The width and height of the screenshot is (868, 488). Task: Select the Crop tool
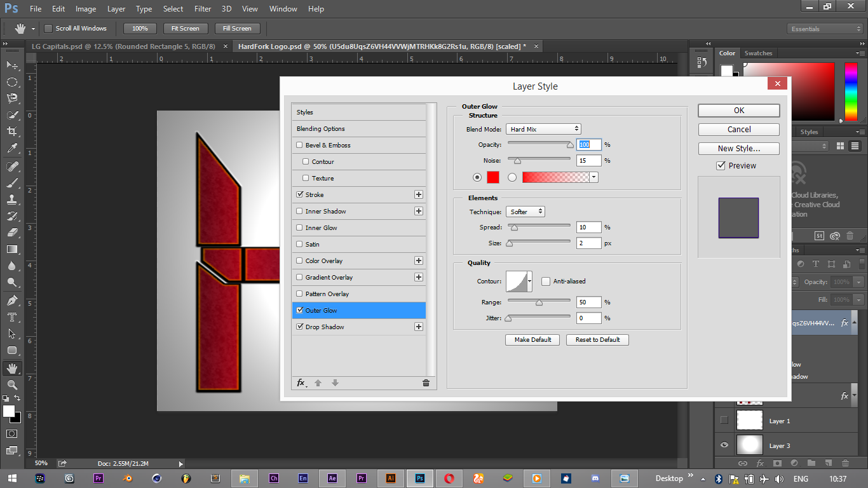(x=12, y=132)
